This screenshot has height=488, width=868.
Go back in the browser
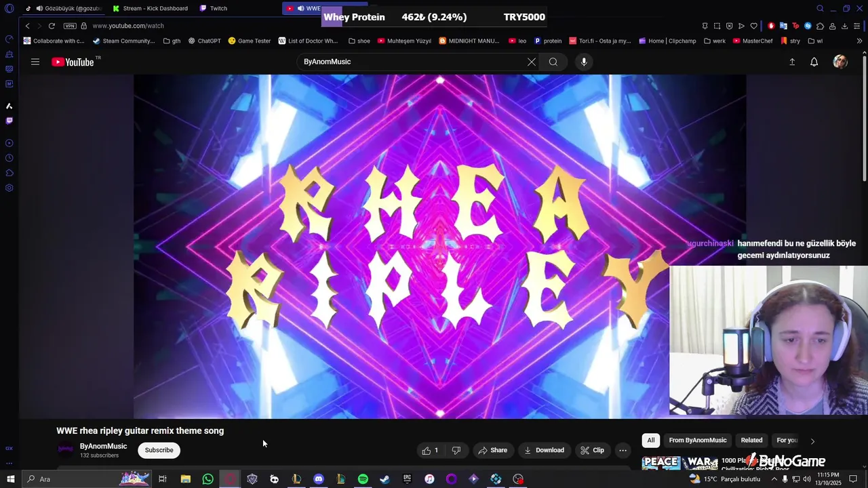[27, 26]
